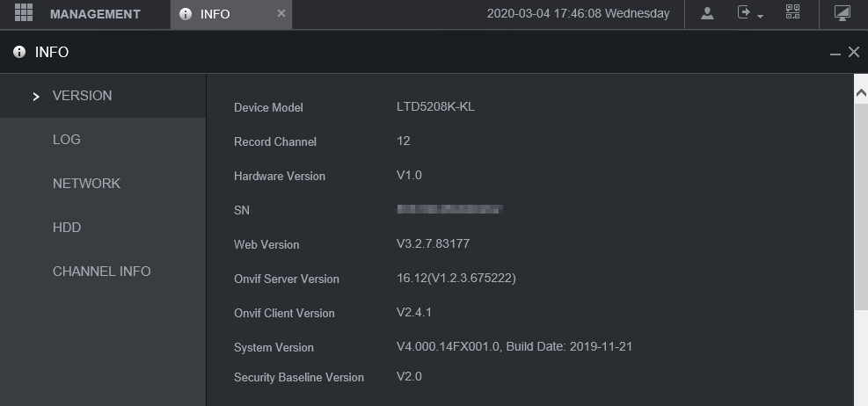Open CHANNEL INFO in the sidebar
The height and width of the screenshot is (406, 868).
(x=102, y=272)
